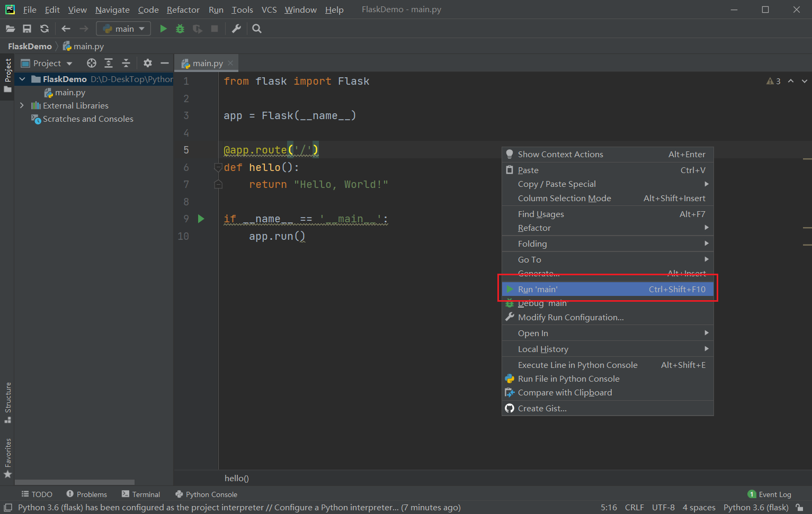Click the gutter run arrow on line 9

pyautogui.click(x=201, y=219)
